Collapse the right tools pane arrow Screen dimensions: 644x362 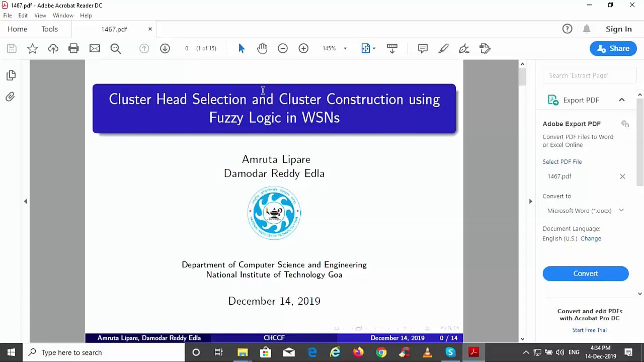[x=530, y=201]
